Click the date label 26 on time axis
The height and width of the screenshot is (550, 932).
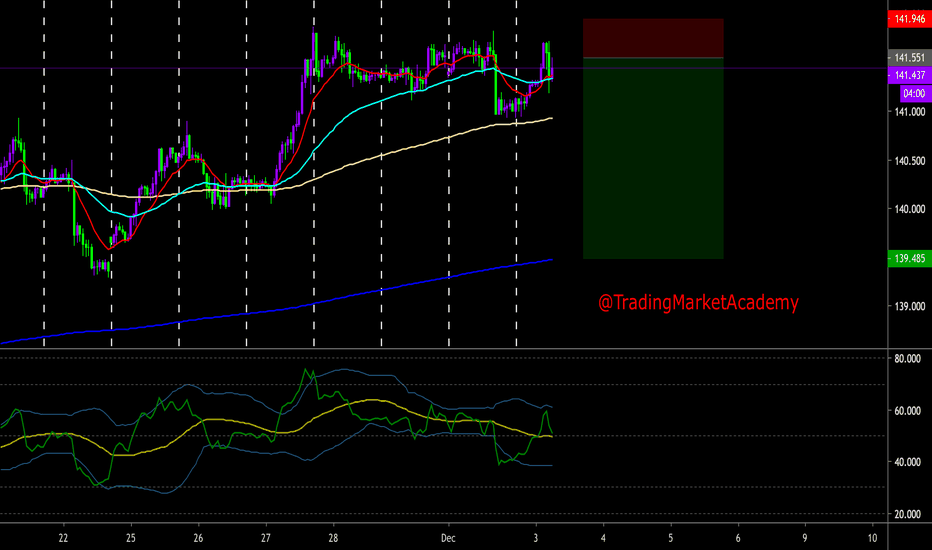(x=198, y=538)
